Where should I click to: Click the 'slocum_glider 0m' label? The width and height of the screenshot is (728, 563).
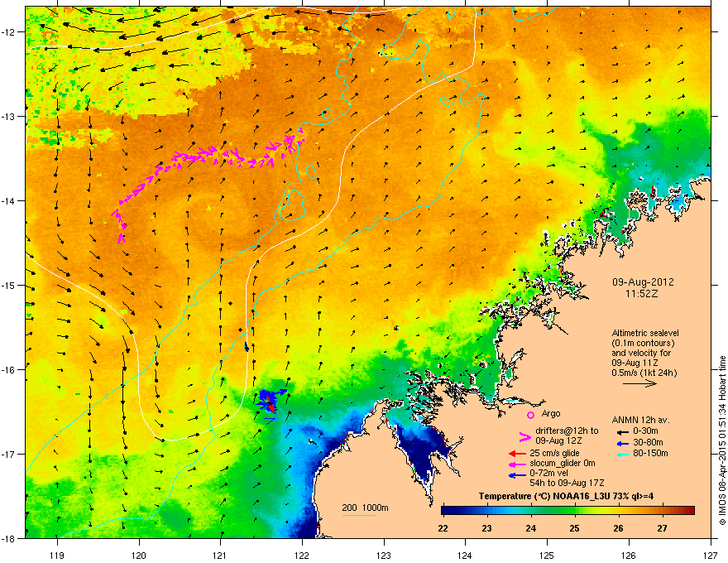click(x=563, y=463)
